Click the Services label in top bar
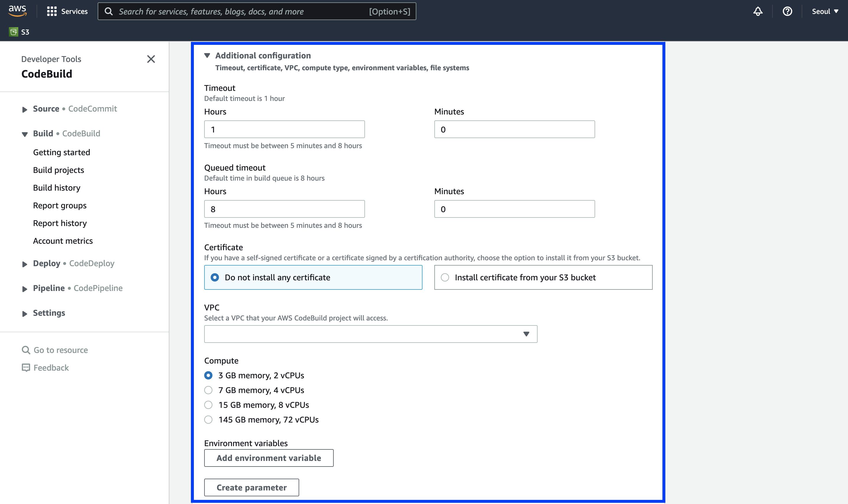The width and height of the screenshot is (848, 504). click(x=74, y=12)
